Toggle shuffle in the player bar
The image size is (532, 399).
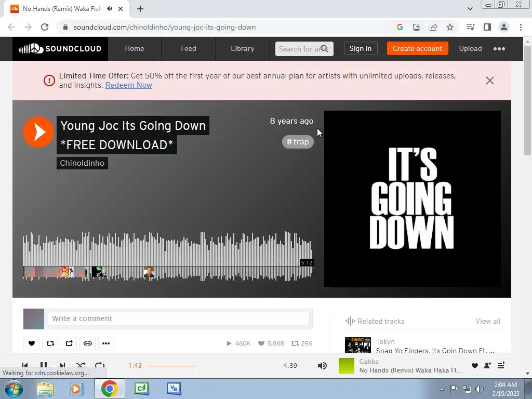click(x=81, y=365)
